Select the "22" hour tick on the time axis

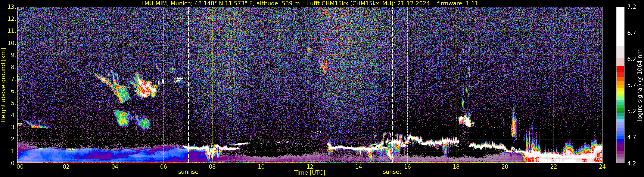point(554,167)
